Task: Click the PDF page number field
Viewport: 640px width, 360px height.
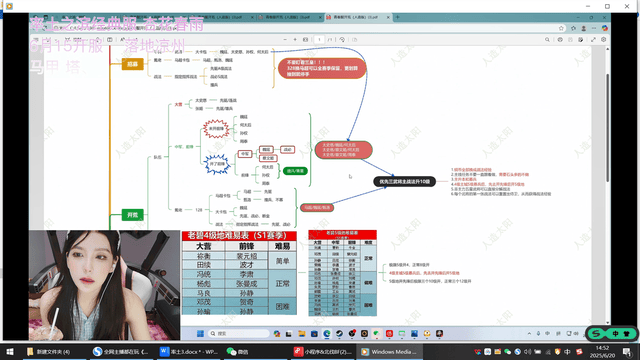Action: pyautogui.click(x=319, y=40)
